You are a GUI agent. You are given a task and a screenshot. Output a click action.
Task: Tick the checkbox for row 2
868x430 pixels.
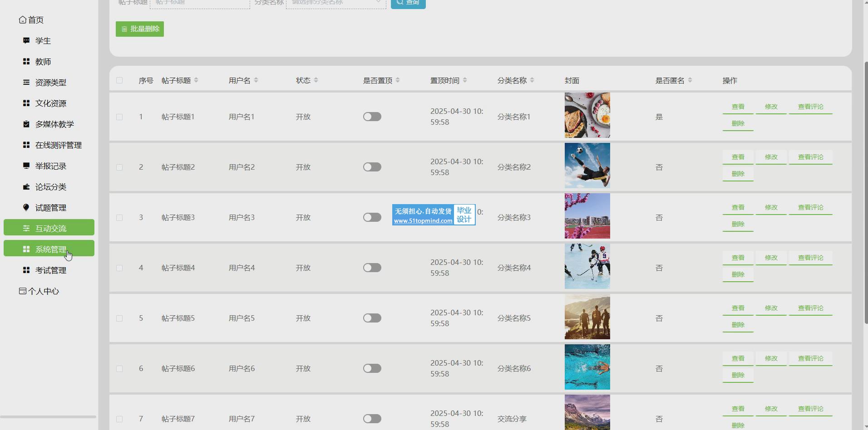119,167
